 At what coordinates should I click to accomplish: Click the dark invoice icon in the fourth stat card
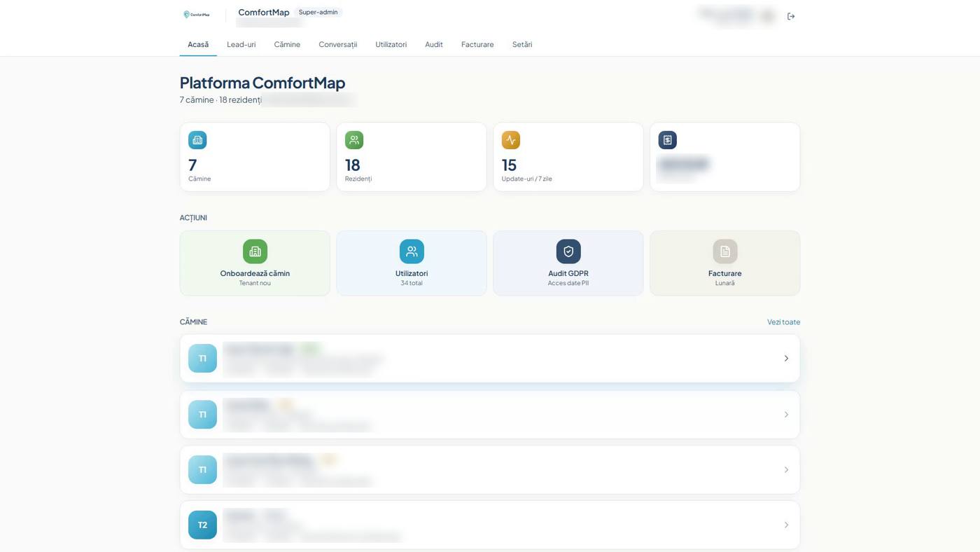point(668,140)
